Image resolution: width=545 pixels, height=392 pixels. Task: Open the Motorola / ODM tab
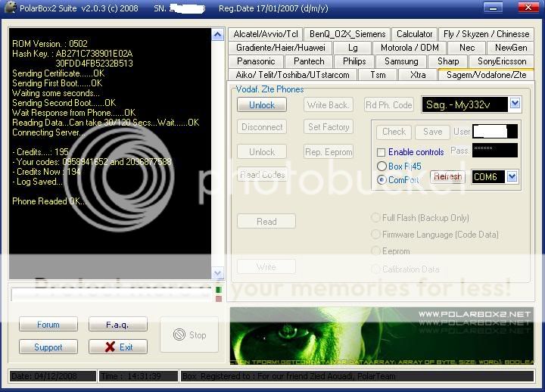coord(410,48)
